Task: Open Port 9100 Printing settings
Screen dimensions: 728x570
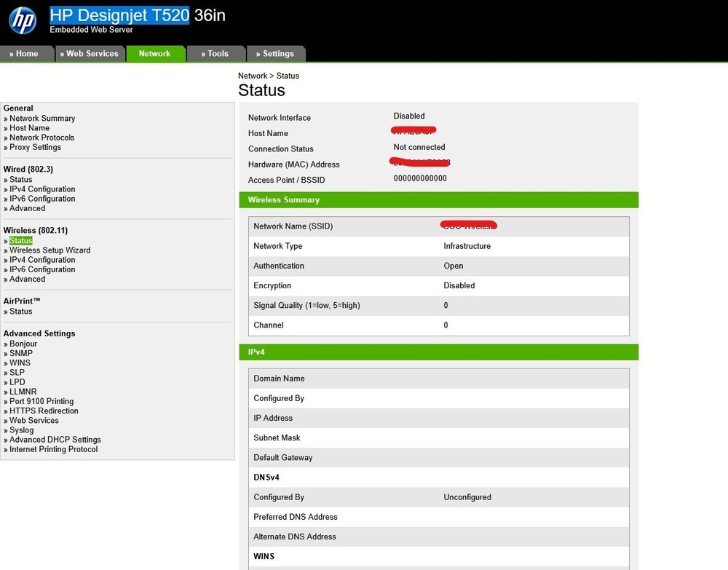Action: tap(41, 401)
